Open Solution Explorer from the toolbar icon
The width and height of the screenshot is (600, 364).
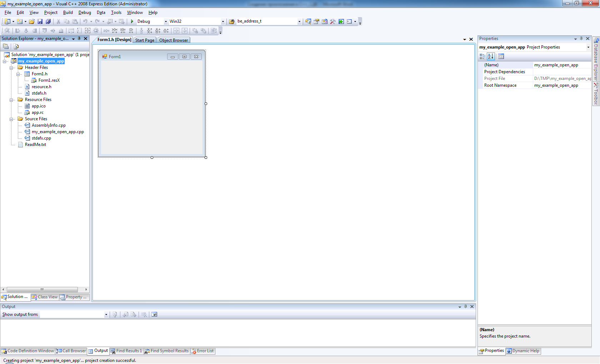pos(308,21)
